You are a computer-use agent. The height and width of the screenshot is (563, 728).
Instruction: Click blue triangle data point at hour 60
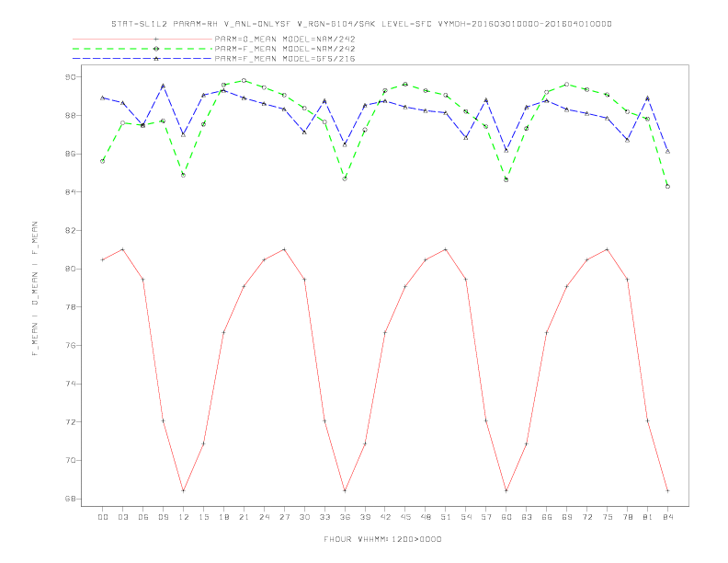point(506,150)
